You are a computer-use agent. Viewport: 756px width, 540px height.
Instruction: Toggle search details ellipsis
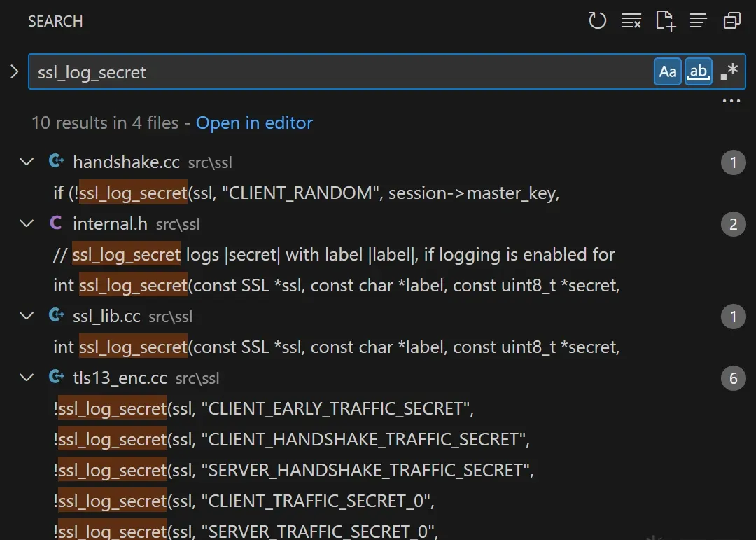tap(731, 101)
